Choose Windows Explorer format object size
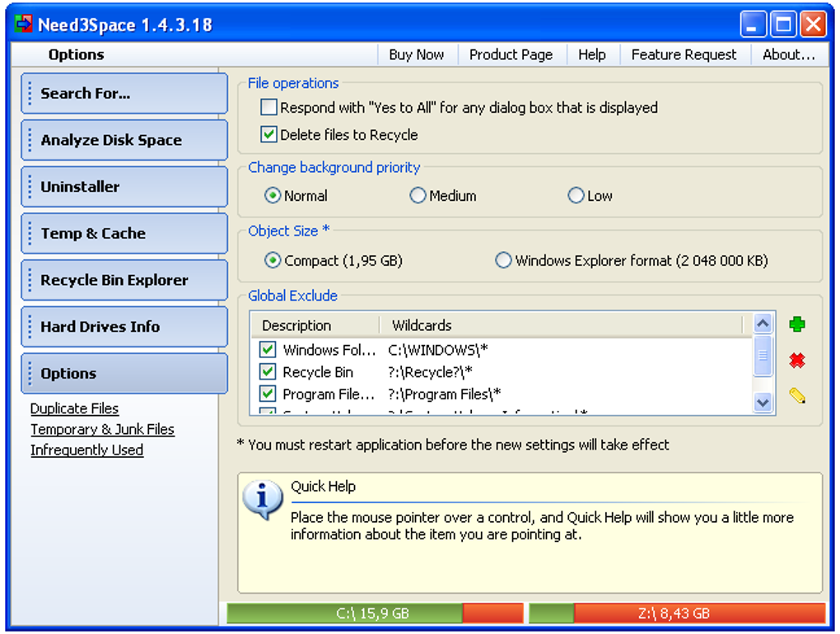 point(503,260)
